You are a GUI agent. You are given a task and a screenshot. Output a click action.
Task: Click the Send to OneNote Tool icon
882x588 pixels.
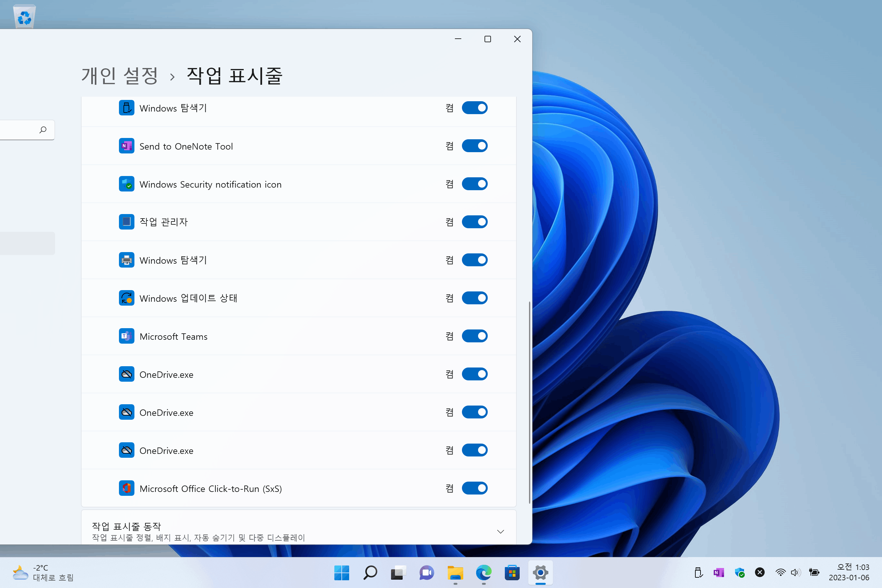point(126,146)
